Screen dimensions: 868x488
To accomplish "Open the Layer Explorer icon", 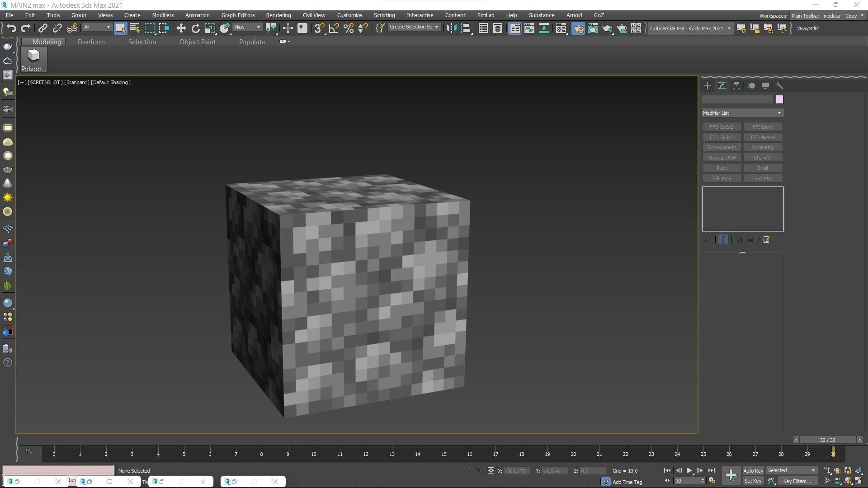I will 497,28.
